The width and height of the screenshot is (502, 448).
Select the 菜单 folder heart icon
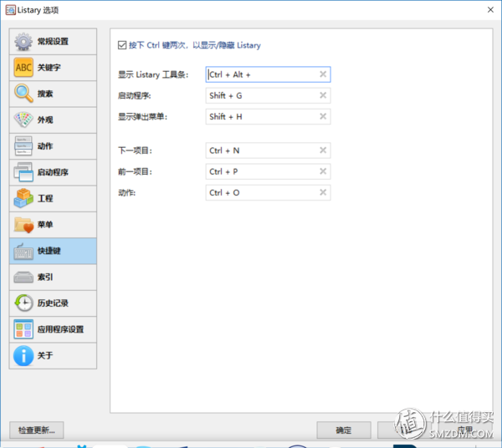pyautogui.click(x=23, y=225)
